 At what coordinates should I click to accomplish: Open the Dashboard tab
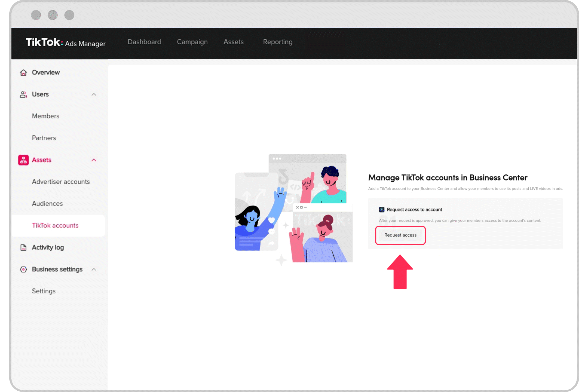[x=144, y=42]
